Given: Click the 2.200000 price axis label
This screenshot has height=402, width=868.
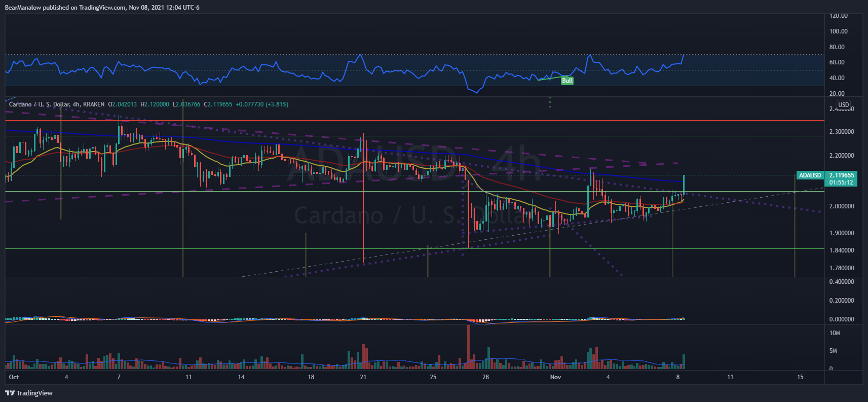Looking at the screenshot, I should coord(841,156).
